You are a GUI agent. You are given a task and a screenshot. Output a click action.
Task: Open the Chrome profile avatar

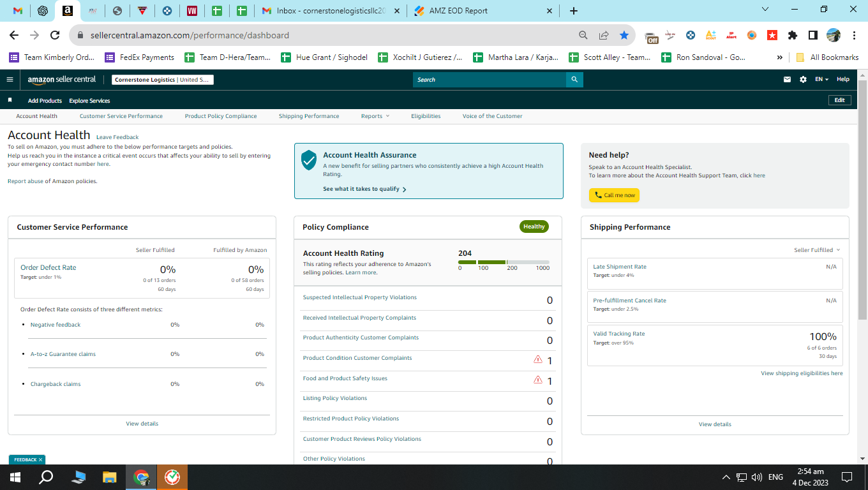834,35
